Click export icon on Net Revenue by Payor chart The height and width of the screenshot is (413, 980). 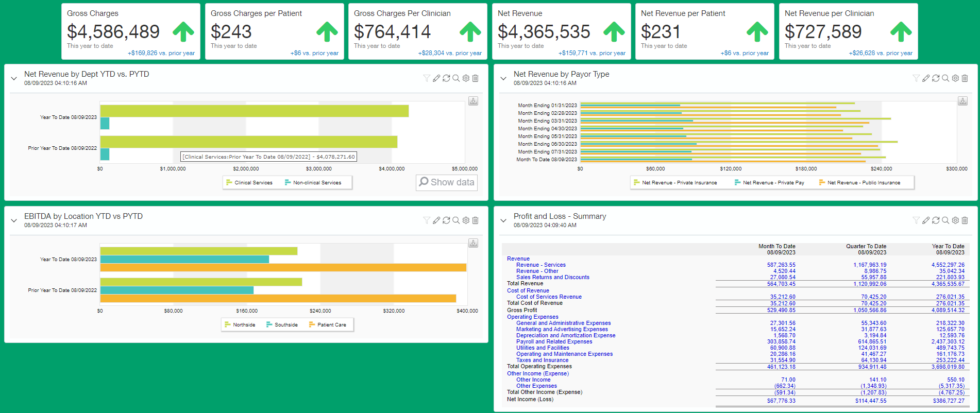tap(962, 101)
